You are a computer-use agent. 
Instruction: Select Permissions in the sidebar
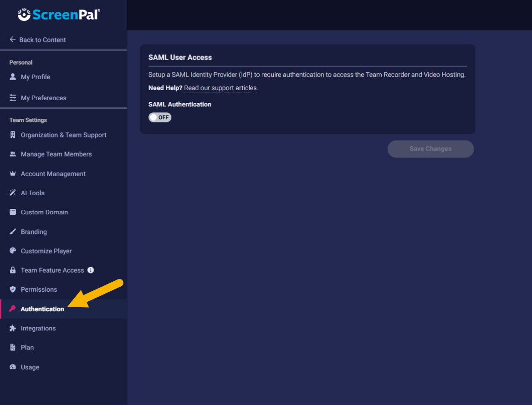click(39, 289)
